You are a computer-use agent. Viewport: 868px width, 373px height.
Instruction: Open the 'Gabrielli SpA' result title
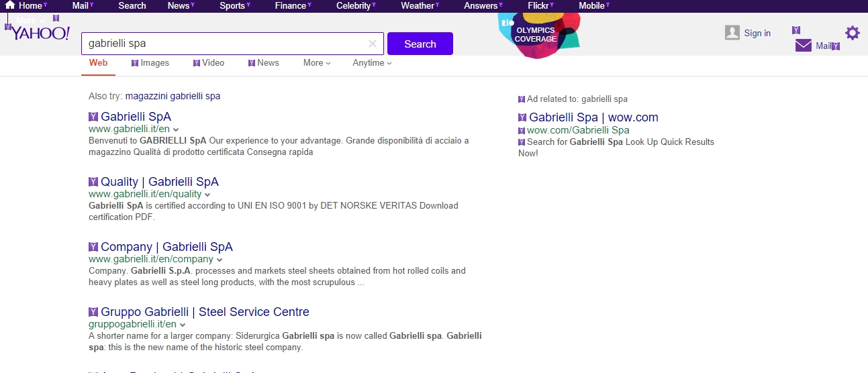coord(136,117)
